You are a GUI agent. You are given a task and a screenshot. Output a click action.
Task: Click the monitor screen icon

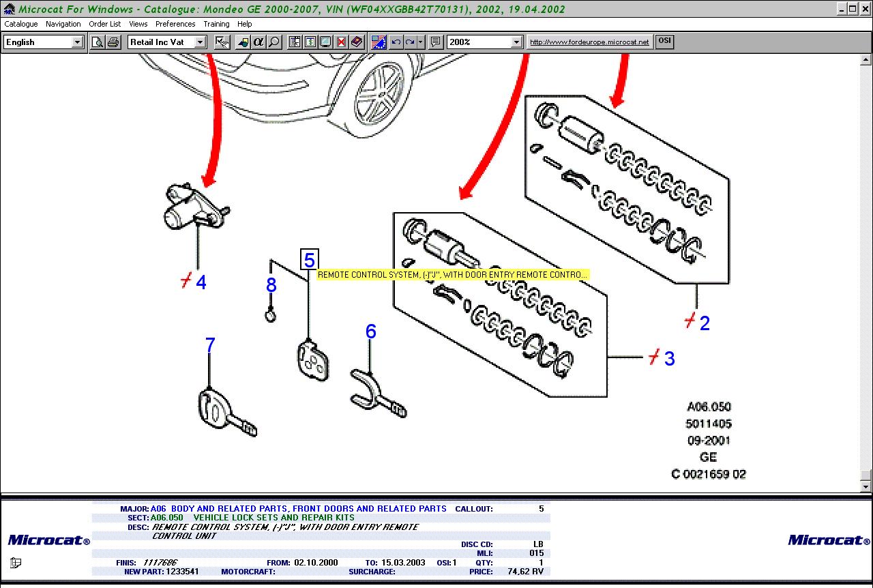click(325, 42)
